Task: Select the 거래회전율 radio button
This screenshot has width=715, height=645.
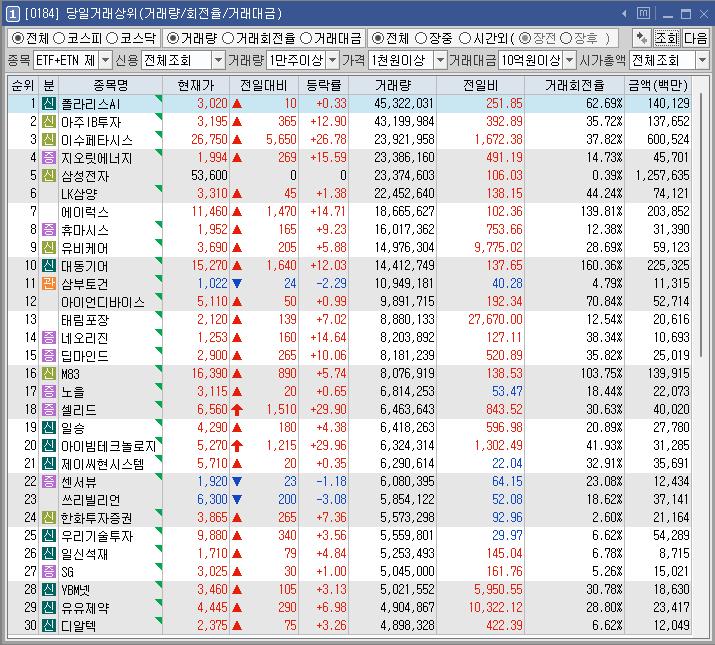Action: click(228, 38)
